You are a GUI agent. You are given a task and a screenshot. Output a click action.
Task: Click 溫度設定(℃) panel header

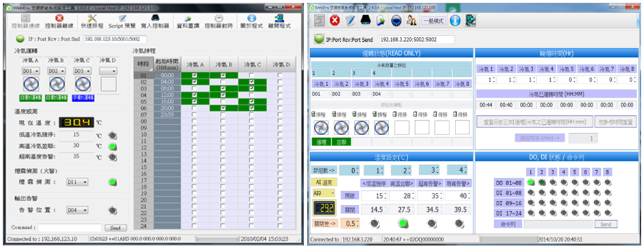point(391,156)
